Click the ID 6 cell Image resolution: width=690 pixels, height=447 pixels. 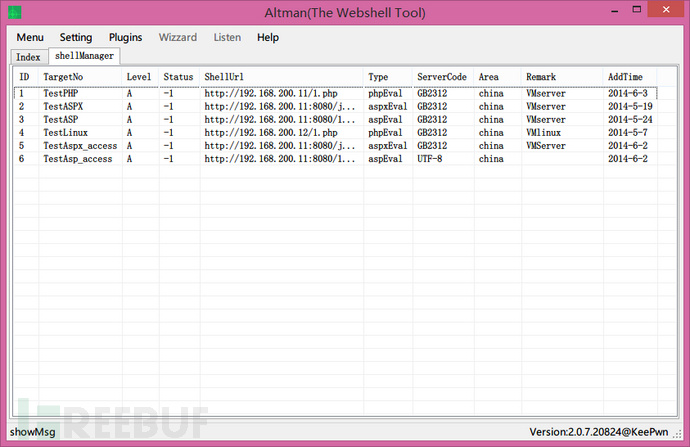click(22, 159)
